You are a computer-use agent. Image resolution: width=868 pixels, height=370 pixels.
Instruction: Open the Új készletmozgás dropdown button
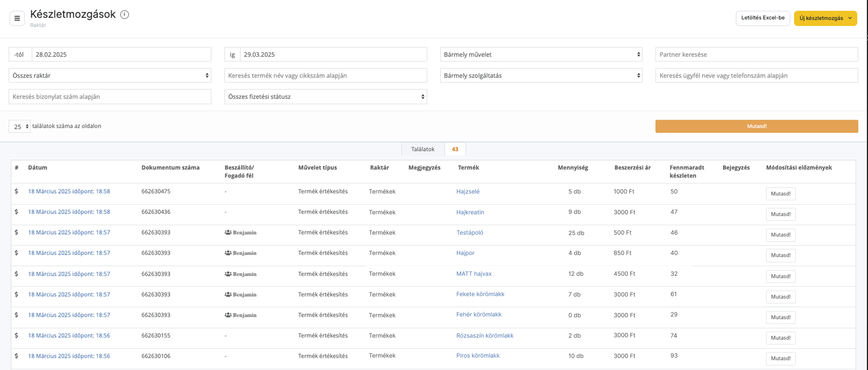825,18
